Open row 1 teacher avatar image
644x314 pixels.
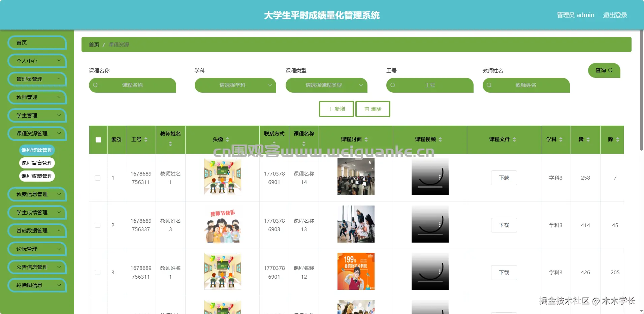tap(223, 177)
